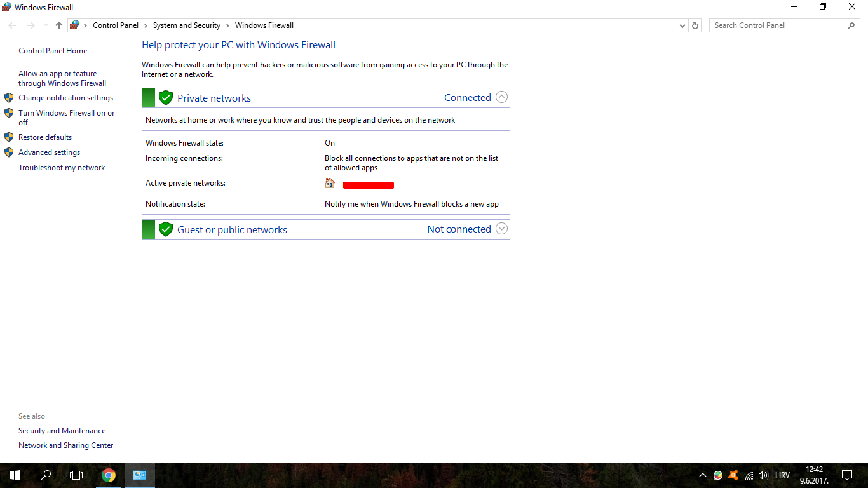The width and height of the screenshot is (868, 488).
Task: Click green shield icon for Guest or public networks
Action: click(x=166, y=229)
